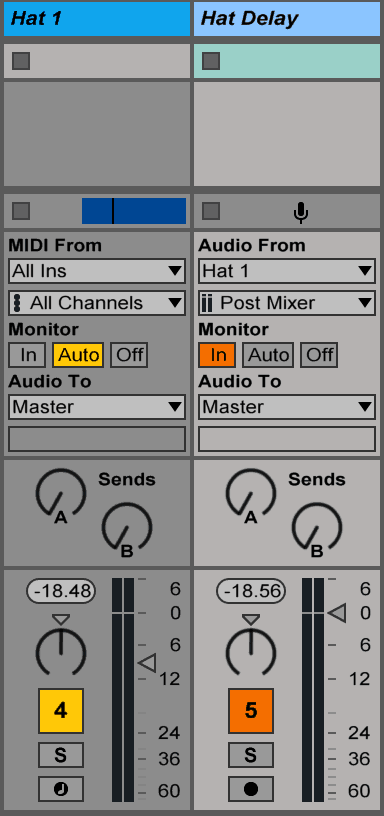Solo the Hat 1 track
The width and height of the screenshot is (384, 816).
61,755
